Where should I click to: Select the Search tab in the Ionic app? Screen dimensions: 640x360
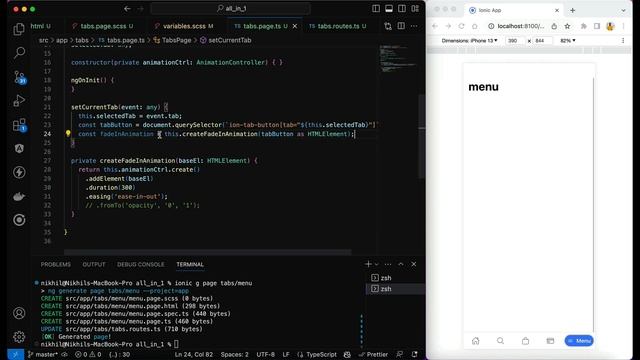coord(500,341)
